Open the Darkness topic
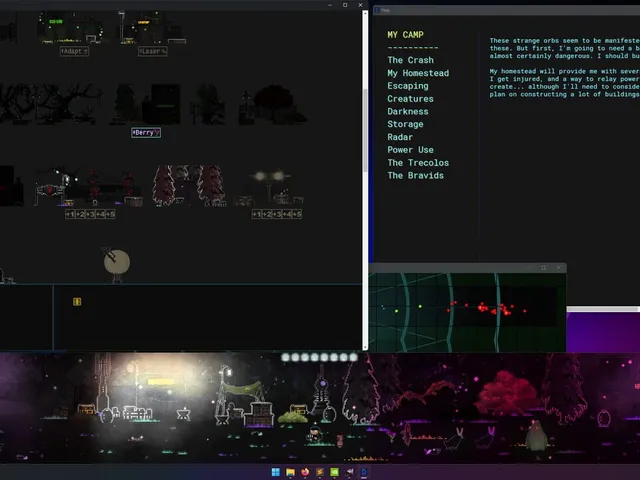This screenshot has width=640, height=480. (x=408, y=111)
